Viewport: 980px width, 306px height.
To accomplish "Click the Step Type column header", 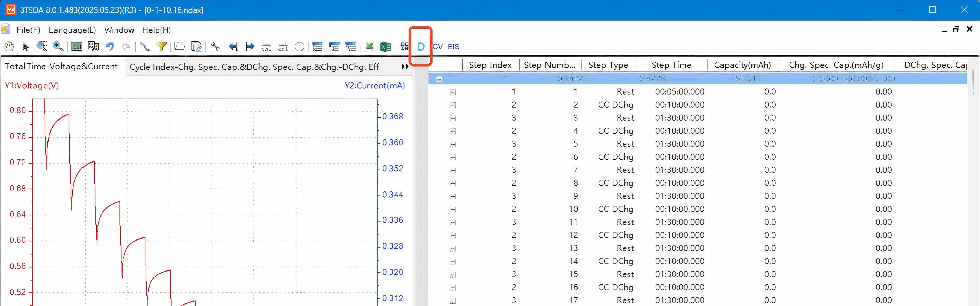I will click(608, 65).
